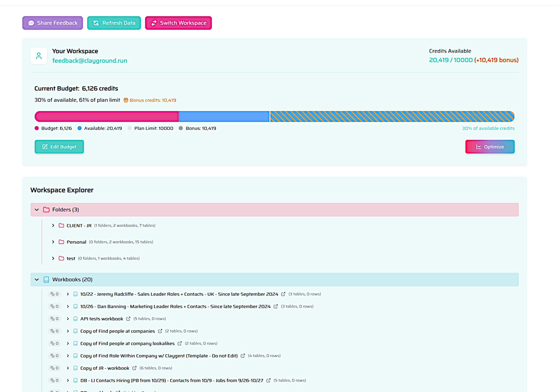The image size is (559, 392).
Task: Click the red folder icon for Personal
Action: pyautogui.click(x=61, y=242)
